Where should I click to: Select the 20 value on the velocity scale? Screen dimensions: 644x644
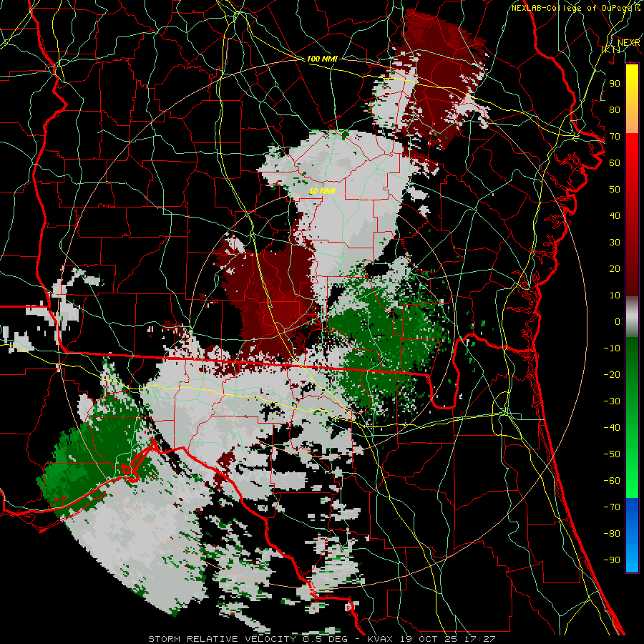[x=615, y=268]
